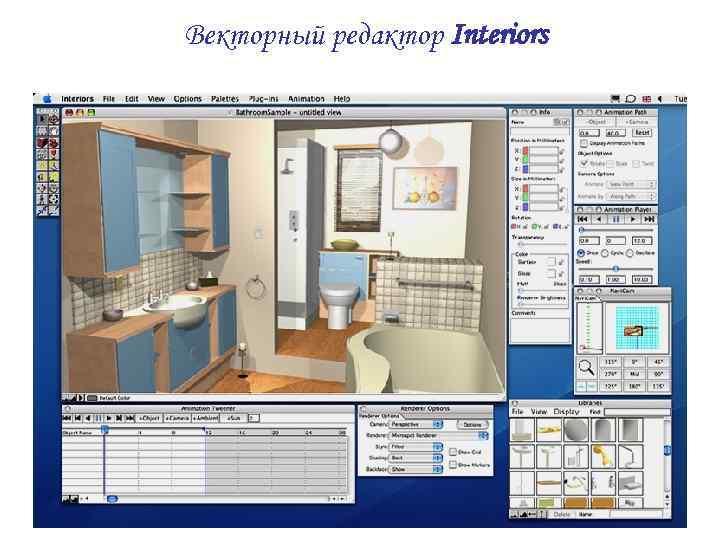The image size is (720, 540).
Task: Select the Once radio button
Action: [x=581, y=253]
